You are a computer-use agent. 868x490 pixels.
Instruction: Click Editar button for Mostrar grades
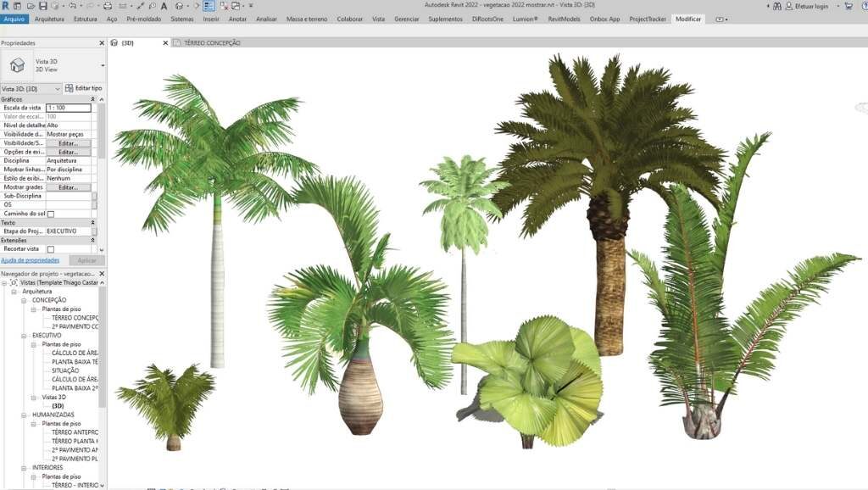coord(68,187)
